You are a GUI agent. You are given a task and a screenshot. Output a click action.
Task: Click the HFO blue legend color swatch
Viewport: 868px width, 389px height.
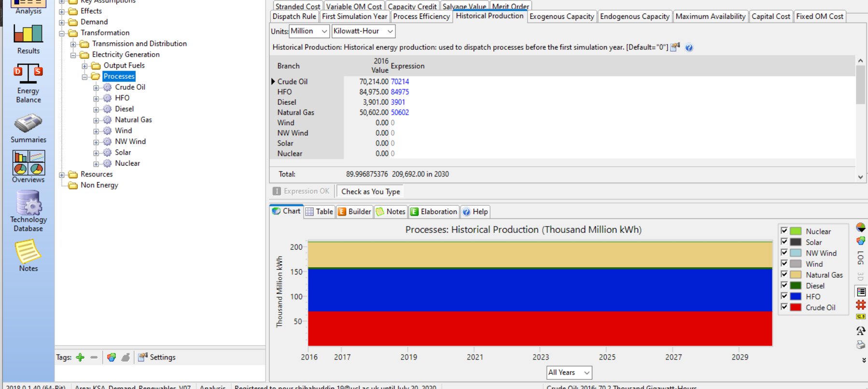796,296
